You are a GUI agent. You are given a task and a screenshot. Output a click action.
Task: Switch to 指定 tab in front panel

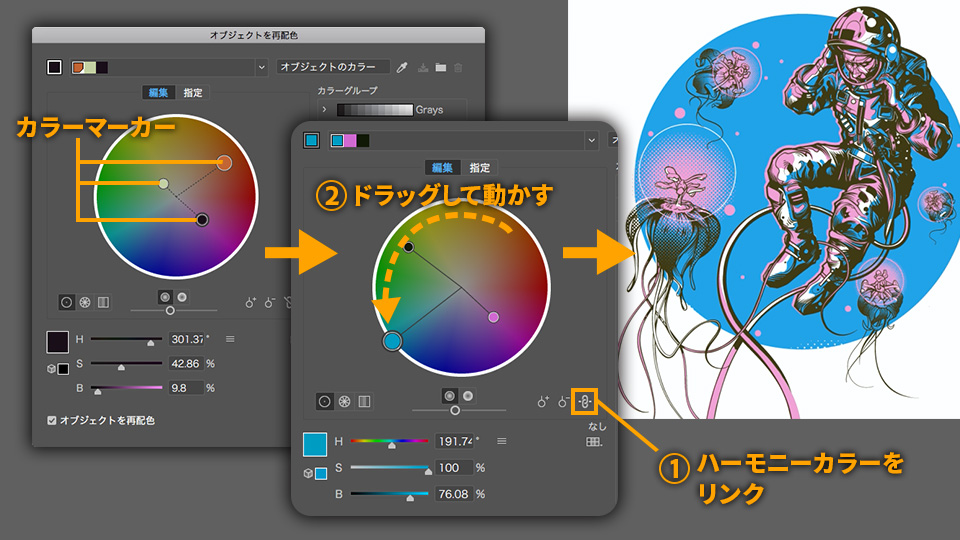[x=479, y=167]
